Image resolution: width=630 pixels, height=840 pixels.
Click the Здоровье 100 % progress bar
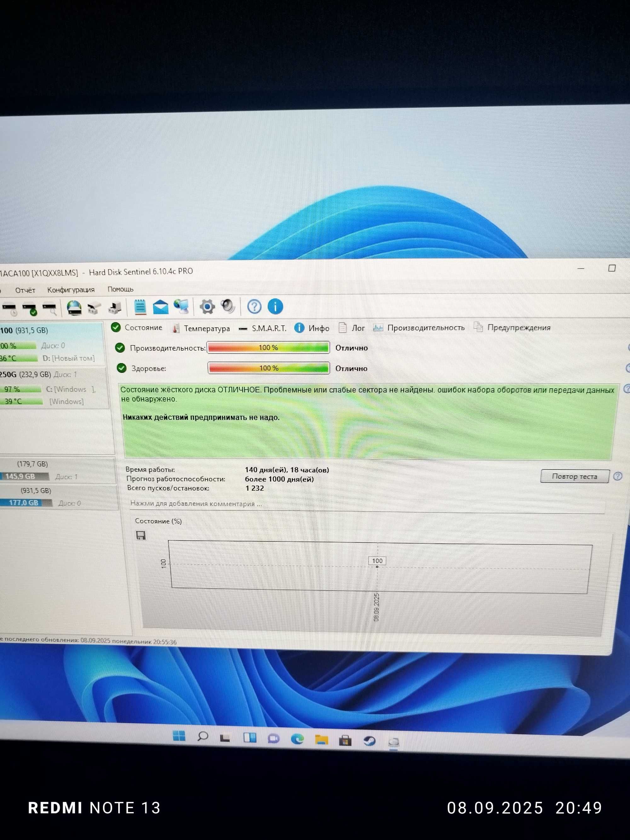[x=268, y=368]
